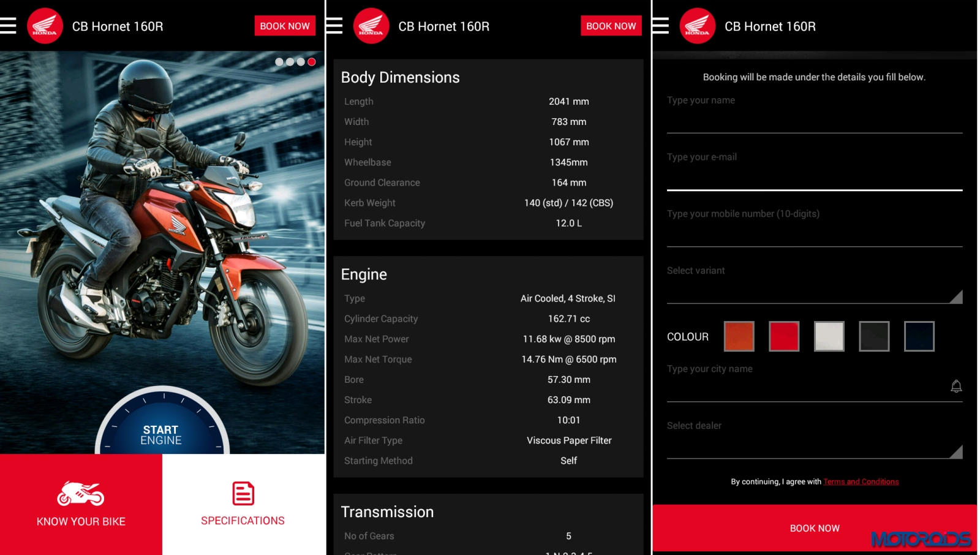Select the 783 mm width value
Screen dimensions: 980x555
coord(568,122)
